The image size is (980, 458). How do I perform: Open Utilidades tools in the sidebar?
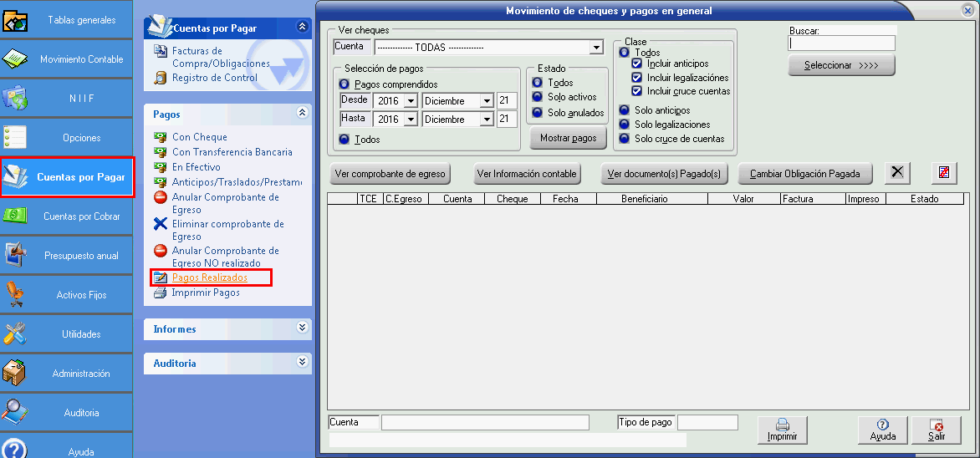(x=67, y=334)
